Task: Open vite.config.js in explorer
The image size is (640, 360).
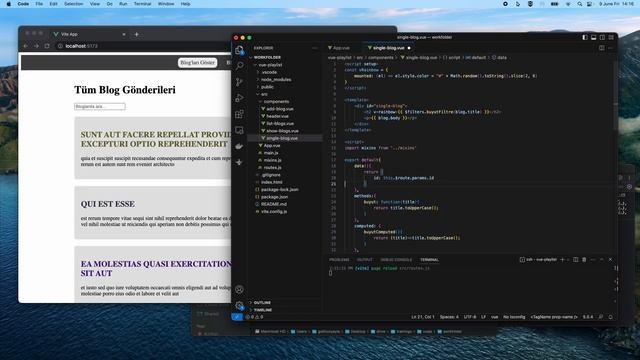Action: pyautogui.click(x=274, y=211)
